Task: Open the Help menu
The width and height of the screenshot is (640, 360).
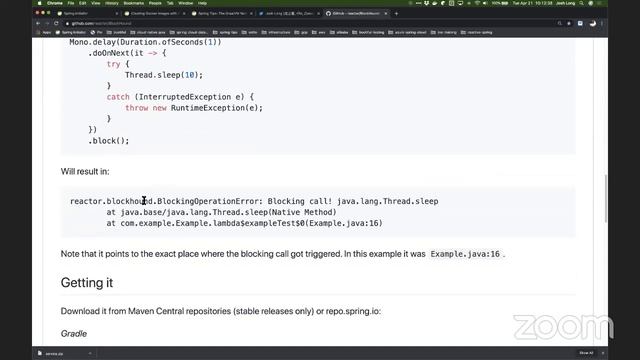Action: pos(202,3)
